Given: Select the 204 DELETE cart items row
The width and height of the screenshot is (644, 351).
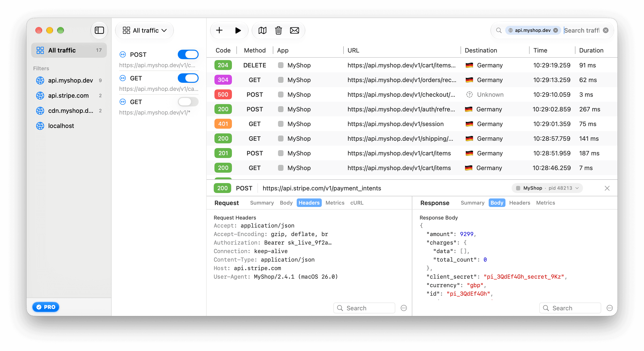Looking at the screenshot, I should 412,65.
